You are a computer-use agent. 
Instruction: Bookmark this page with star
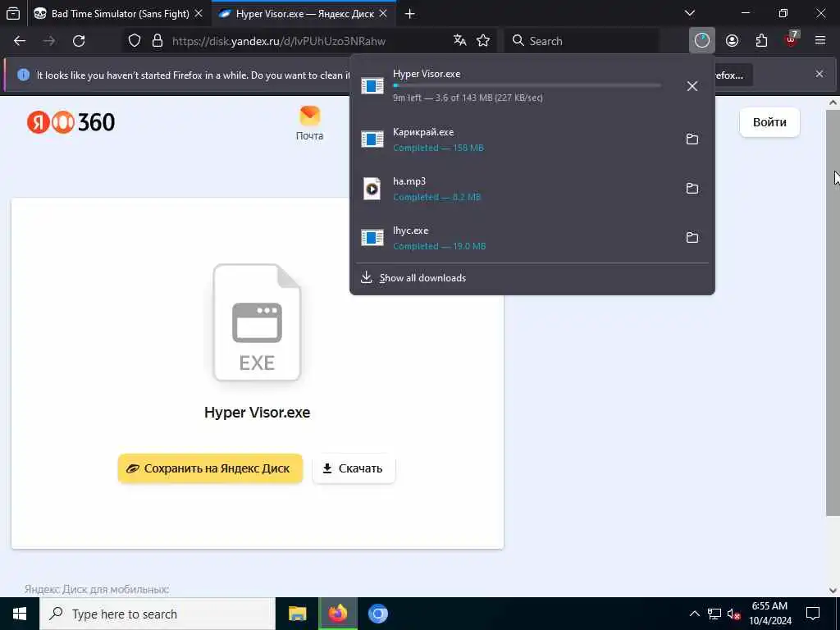[483, 41]
